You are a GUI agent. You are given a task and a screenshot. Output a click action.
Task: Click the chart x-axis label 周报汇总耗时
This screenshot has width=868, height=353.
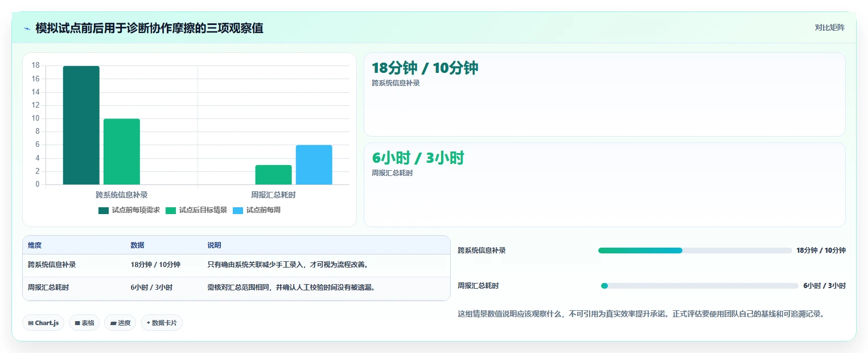(x=273, y=195)
